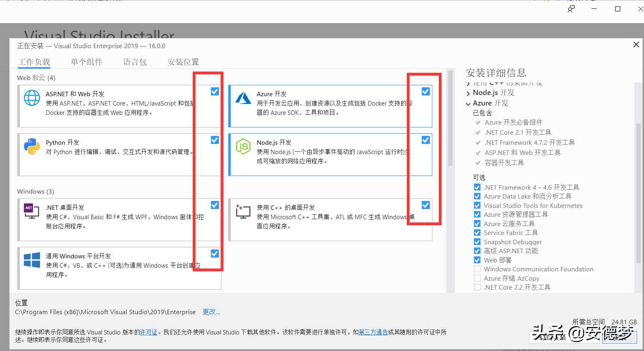This screenshot has height=351, width=644.
Task: Click the installation details panel scrollbar
Action: coord(639,193)
